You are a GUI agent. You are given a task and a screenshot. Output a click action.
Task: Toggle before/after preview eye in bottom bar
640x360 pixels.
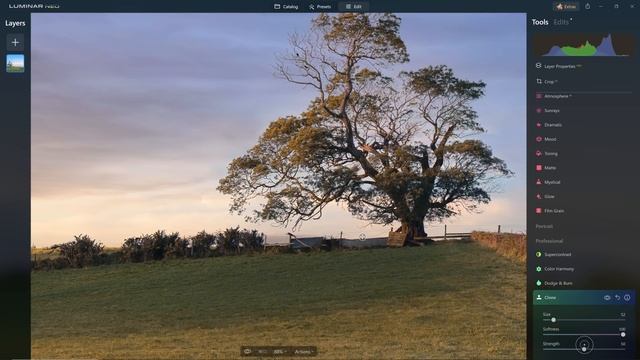coord(247,351)
